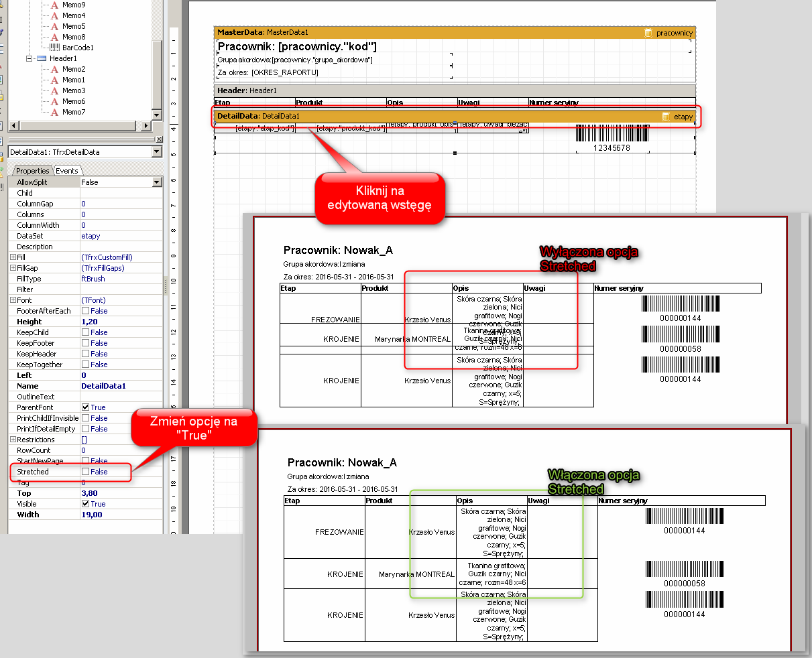Click the etapy dataset icon on DetailData band

coord(665,117)
